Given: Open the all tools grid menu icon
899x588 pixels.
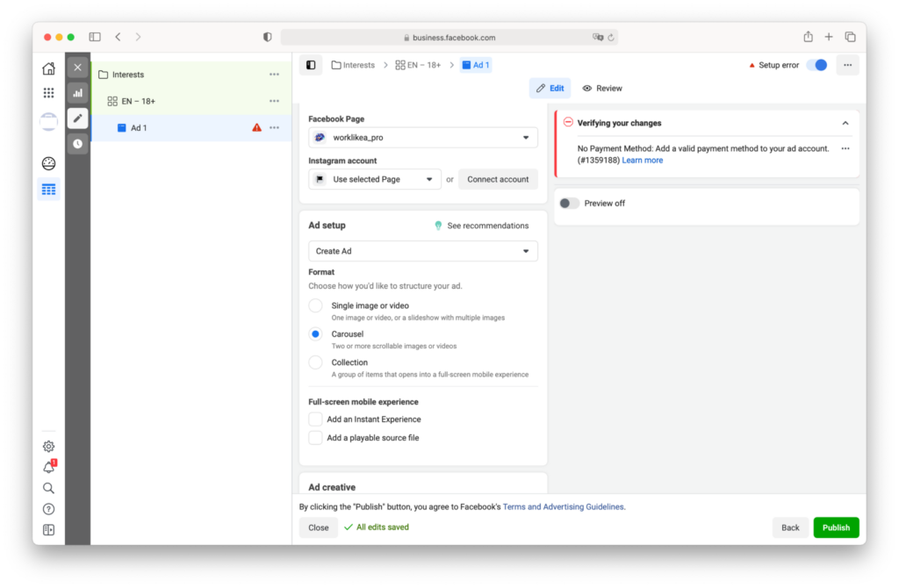Looking at the screenshot, I should 48,93.
